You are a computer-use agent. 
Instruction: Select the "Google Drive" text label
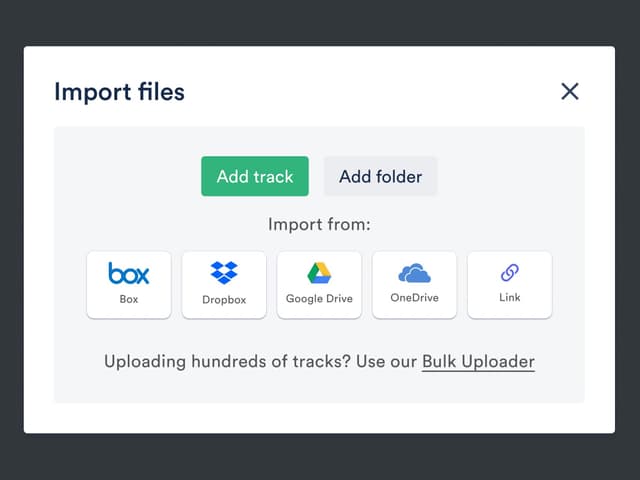[319, 298]
